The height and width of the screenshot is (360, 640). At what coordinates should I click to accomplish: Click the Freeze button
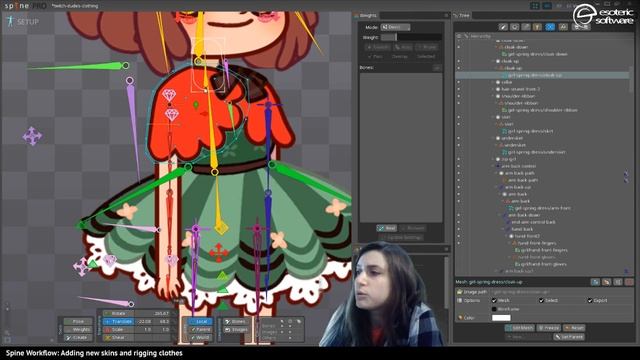pyautogui.click(x=549, y=328)
